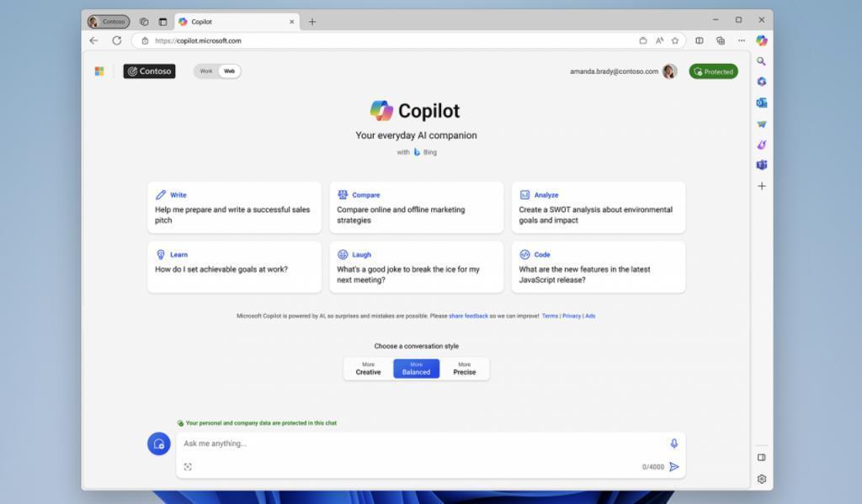Open the Teams icon in the sidebar
The width and height of the screenshot is (862, 504).
coord(761,165)
